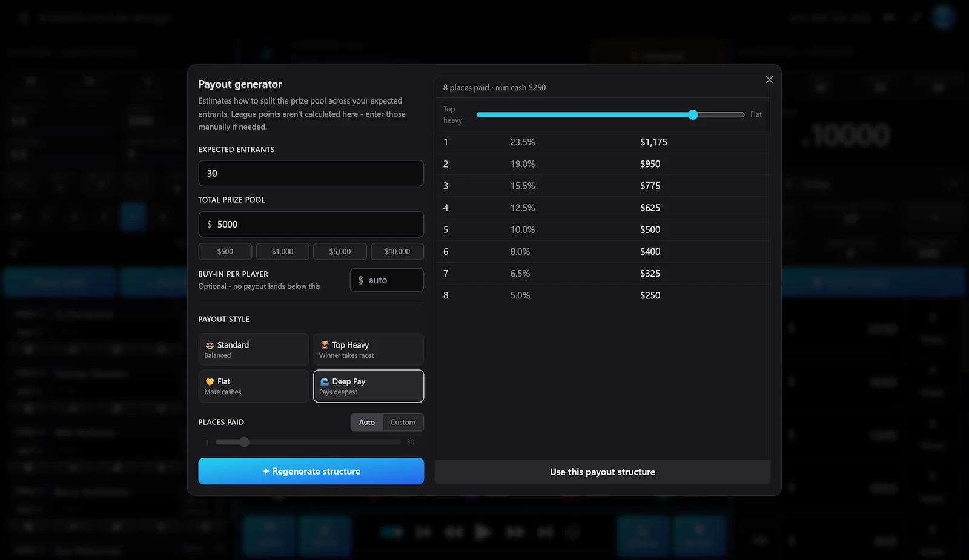Select the Deep Pay payout style
The image size is (969, 560).
368,386
